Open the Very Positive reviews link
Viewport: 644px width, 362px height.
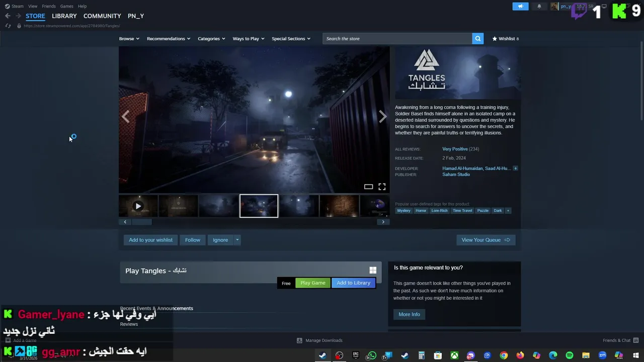pos(455,149)
